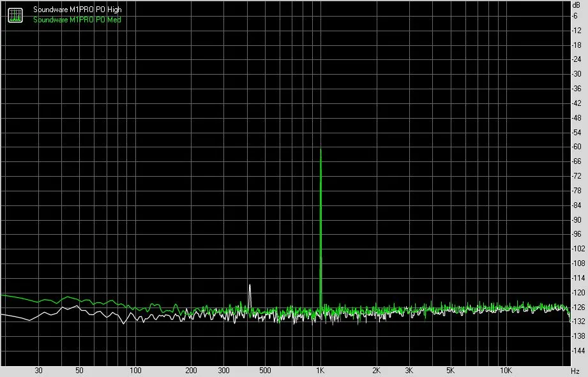Click the '1K' frequency axis label
The width and height of the screenshot is (588, 377).
[320, 371]
